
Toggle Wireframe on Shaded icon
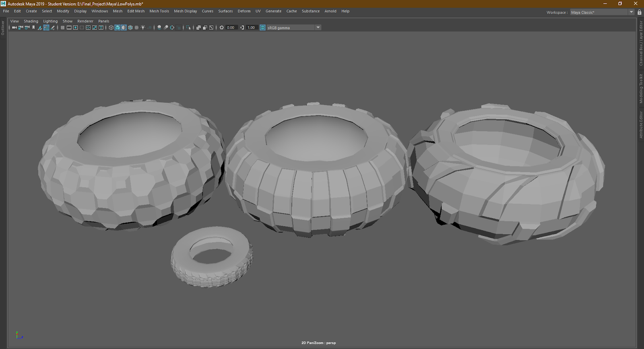click(130, 28)
